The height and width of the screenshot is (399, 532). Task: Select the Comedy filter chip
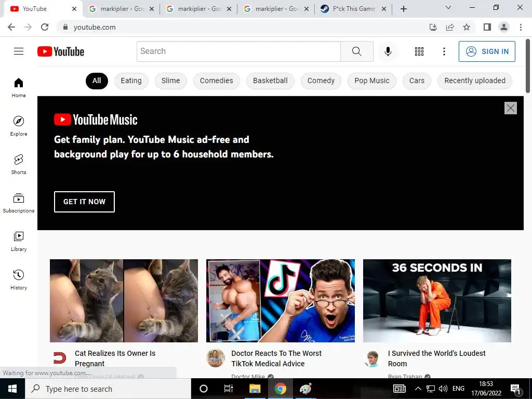click(321, 81)
